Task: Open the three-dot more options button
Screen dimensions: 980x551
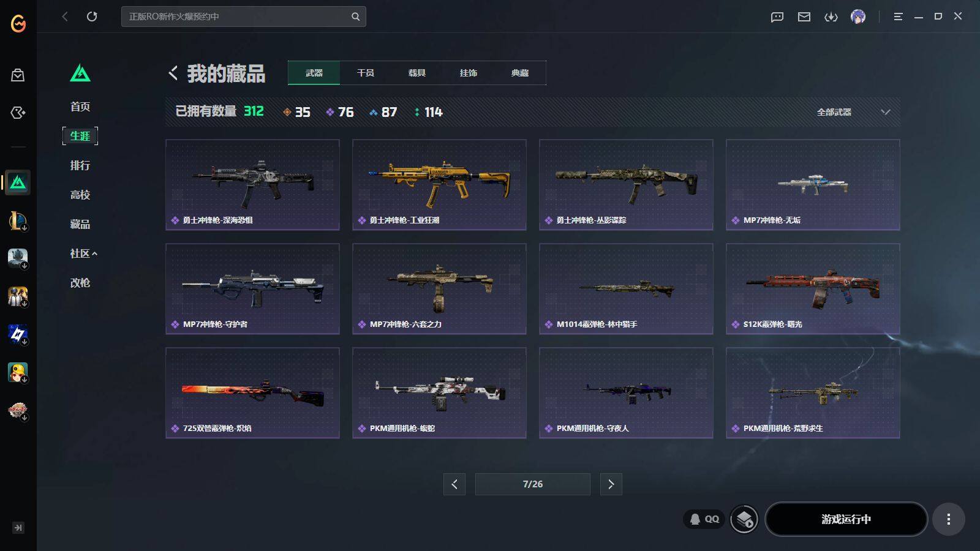Action: [949, 519]
